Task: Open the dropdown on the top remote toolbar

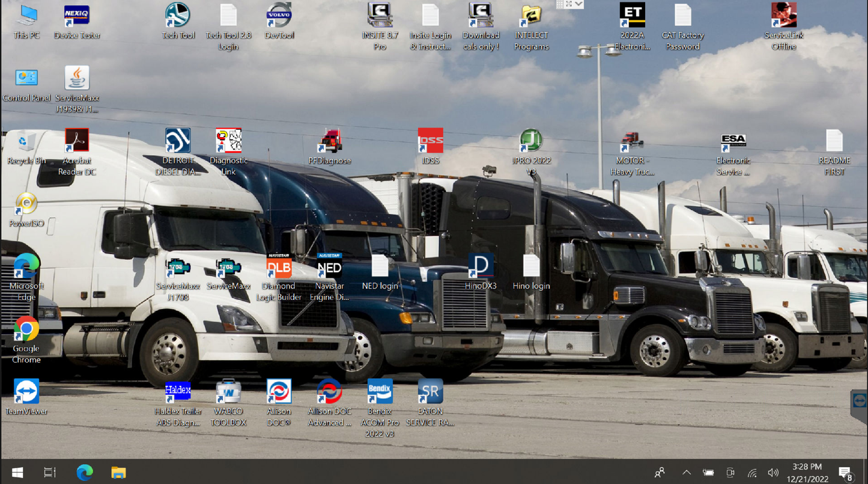Action: (578, 4)
